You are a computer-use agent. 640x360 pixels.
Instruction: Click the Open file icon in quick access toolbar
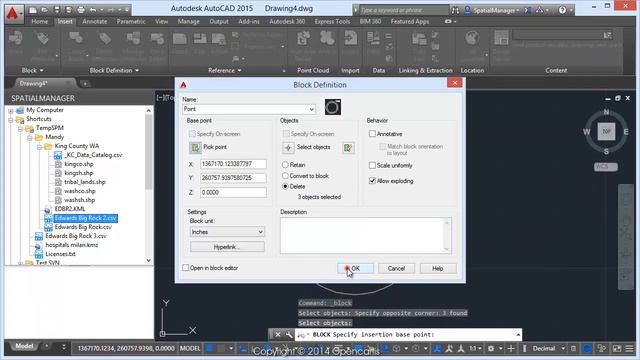click(44, 10)
